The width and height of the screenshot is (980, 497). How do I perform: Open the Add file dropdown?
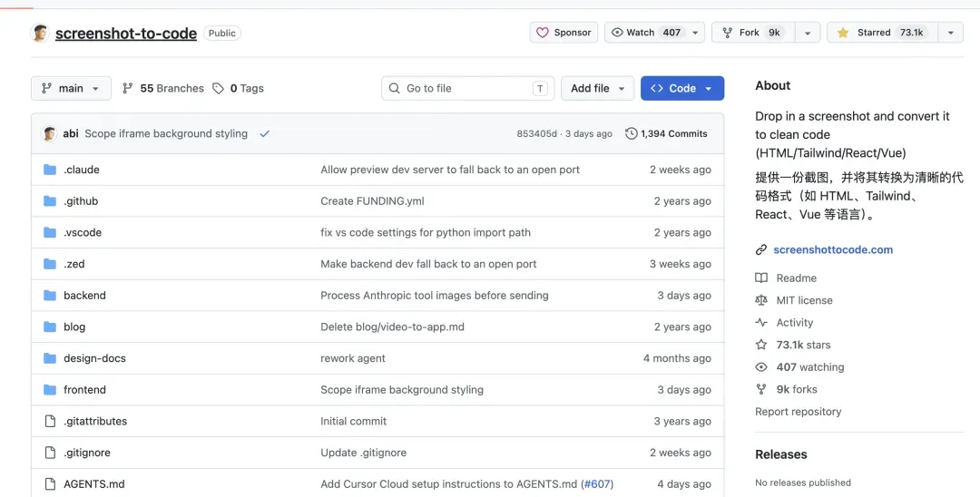pos(597,88)
